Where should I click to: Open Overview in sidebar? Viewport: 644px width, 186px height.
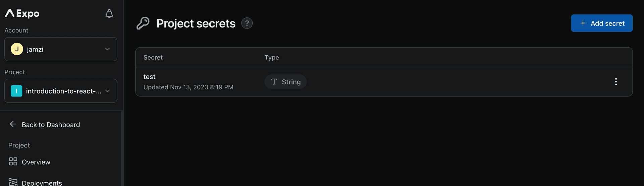36,162
